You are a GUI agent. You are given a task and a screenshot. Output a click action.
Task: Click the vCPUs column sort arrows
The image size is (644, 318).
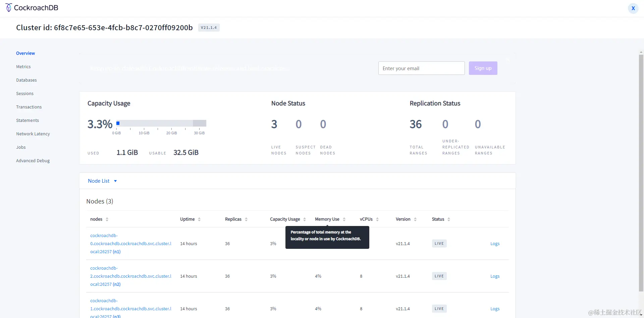[377, 219]
